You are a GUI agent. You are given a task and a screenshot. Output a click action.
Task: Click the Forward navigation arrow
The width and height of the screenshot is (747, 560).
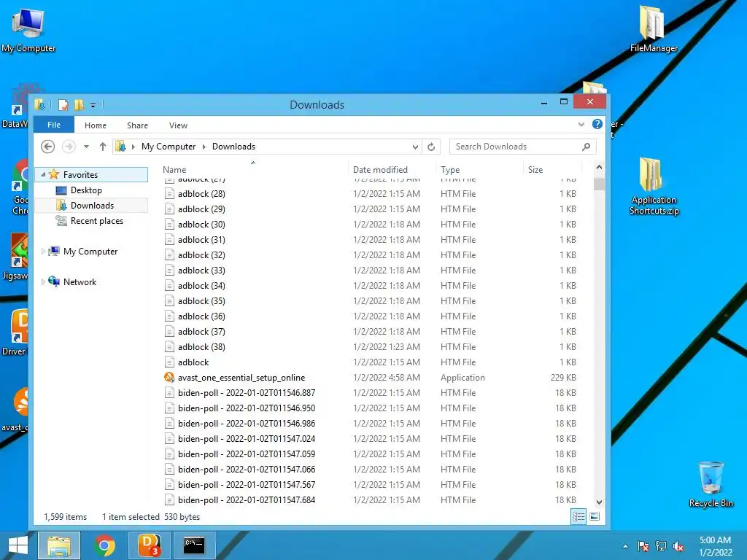(x=69, y=147)
